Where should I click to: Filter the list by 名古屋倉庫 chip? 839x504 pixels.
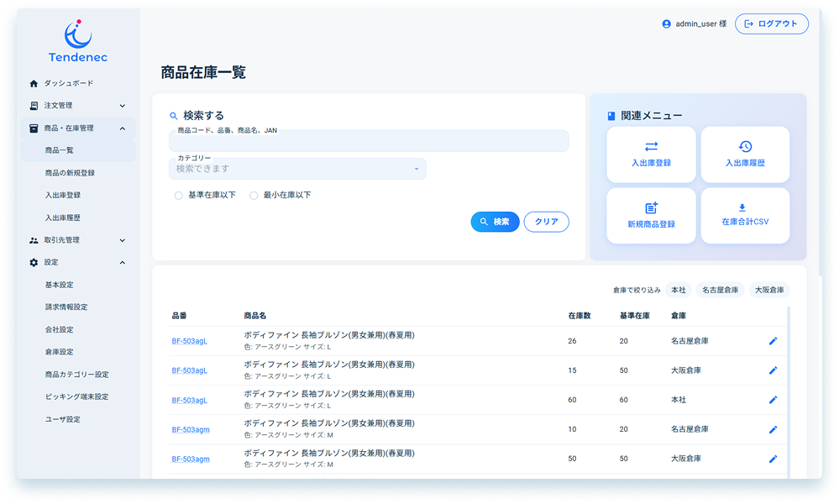click(x=720, y=290)
